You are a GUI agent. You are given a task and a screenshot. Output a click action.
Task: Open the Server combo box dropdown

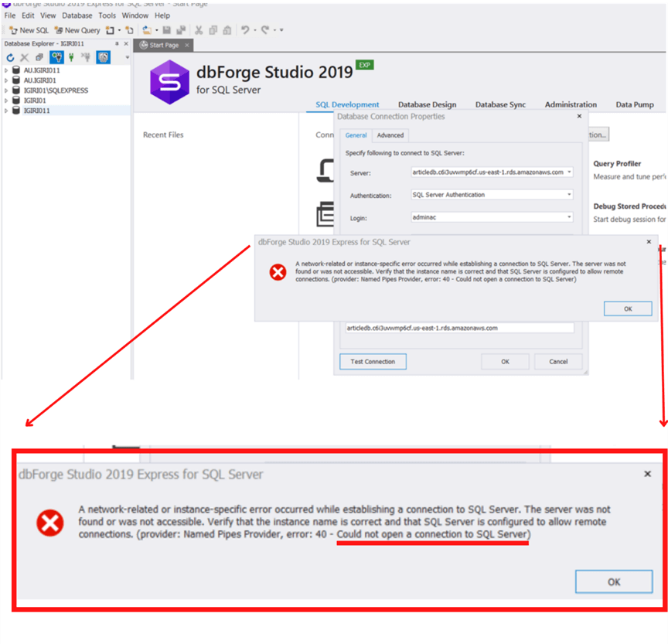(x=569, y=172)
